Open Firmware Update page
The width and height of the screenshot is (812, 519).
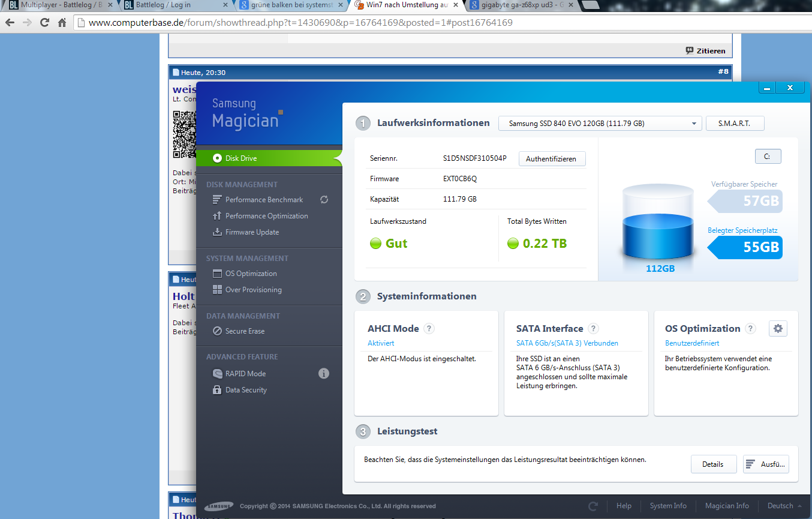coord(246,232)
